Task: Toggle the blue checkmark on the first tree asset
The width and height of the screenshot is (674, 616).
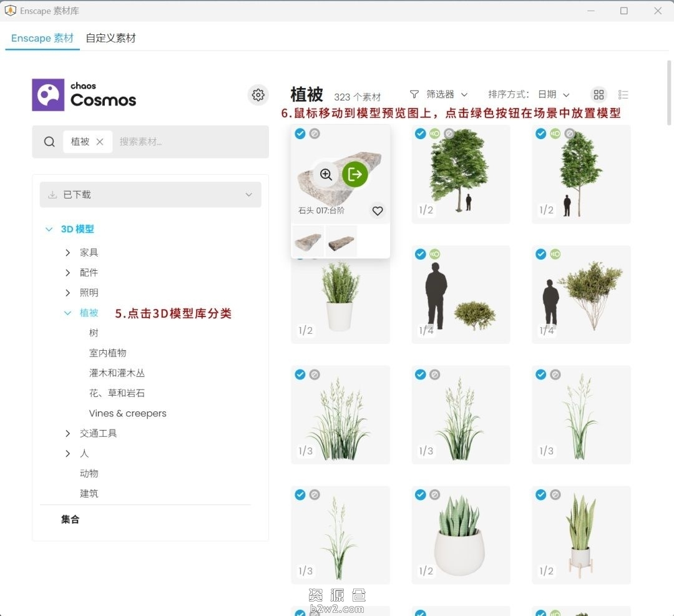Action: coord(420,134)
